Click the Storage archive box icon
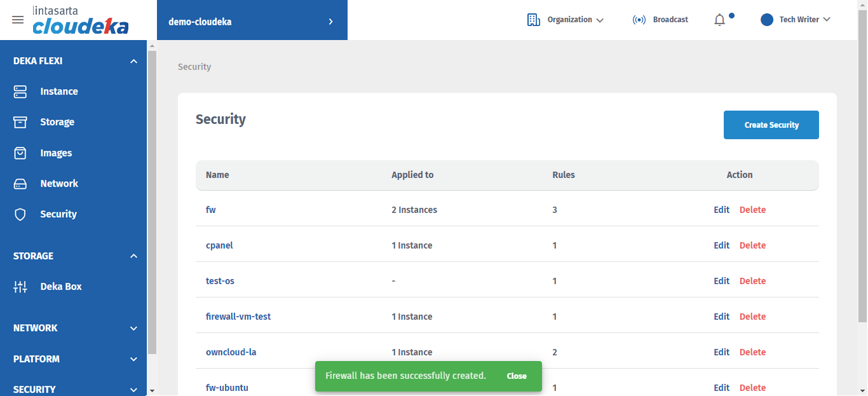 pos(20,122)
